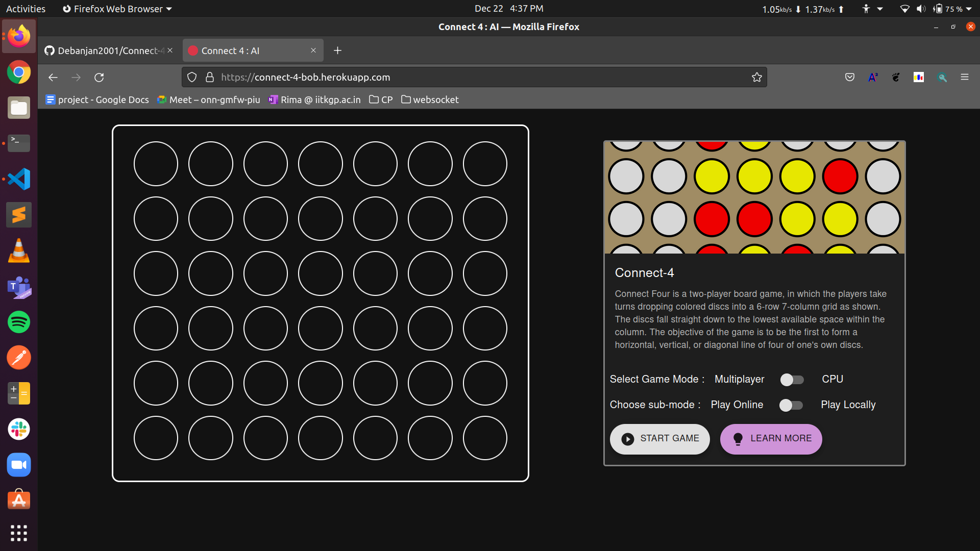980x551 pixels.
Task: Open Terminal from the dock
Action: (x=19, y=143)
